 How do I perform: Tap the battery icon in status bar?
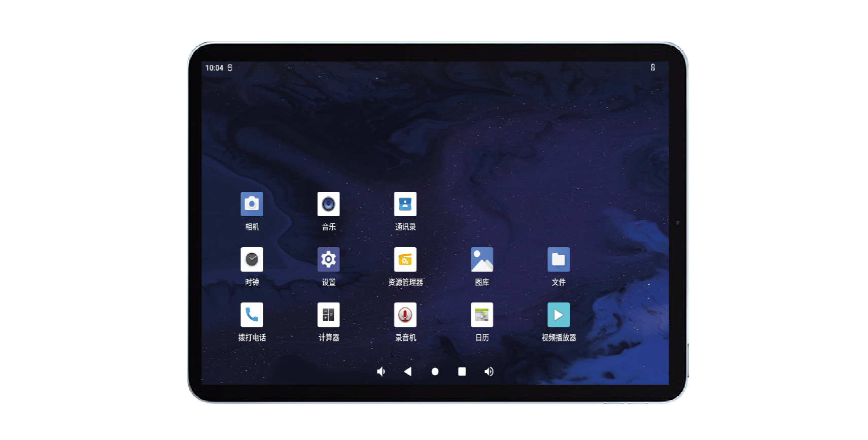coord(652,67)
